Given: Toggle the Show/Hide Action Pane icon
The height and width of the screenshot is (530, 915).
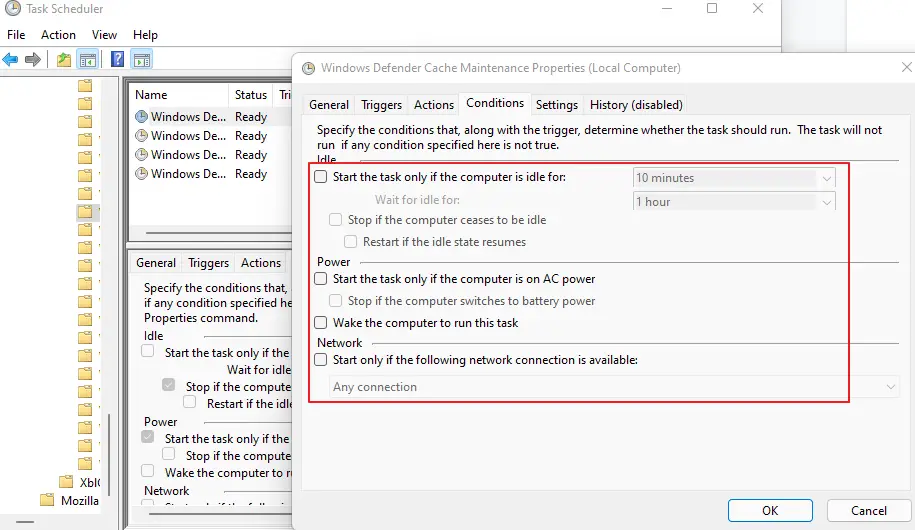Looking at the screenshot, I should point(142,59).
